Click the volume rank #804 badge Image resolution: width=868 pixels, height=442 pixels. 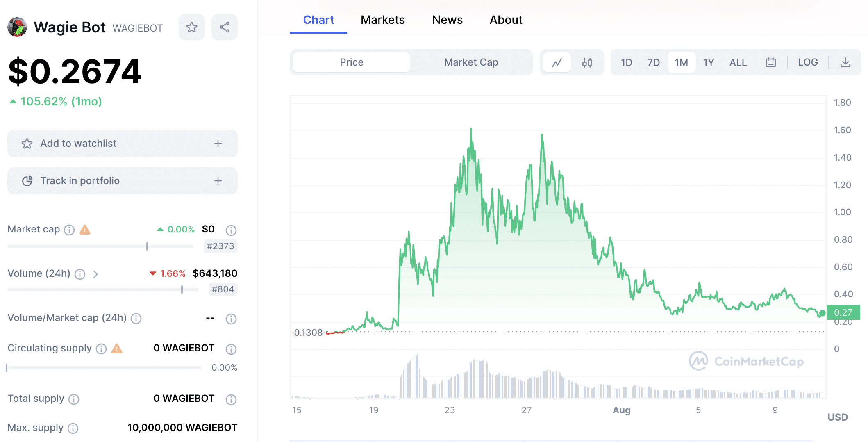click(223, 289)
